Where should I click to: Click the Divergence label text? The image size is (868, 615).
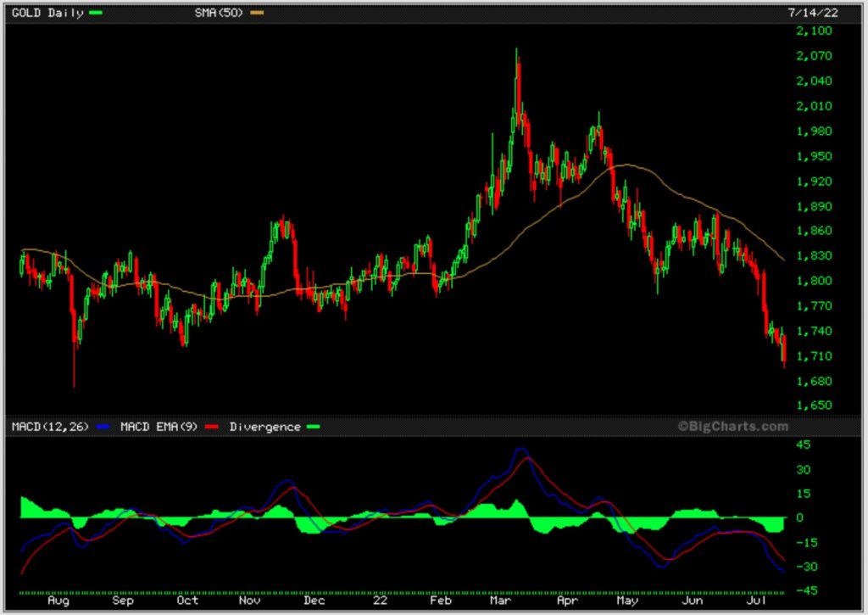click(x=264, y=427)
